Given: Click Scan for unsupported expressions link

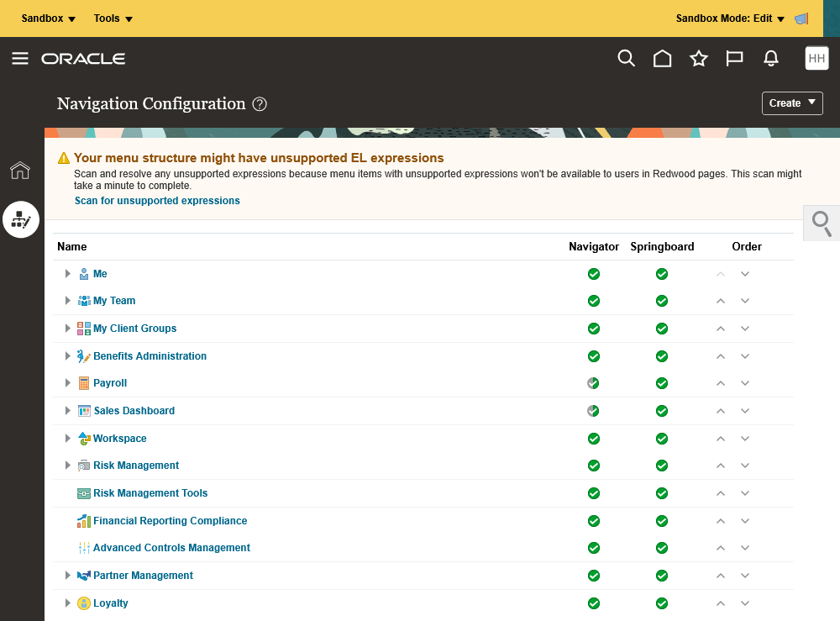Looking at the screenshot, I should 157,200.
